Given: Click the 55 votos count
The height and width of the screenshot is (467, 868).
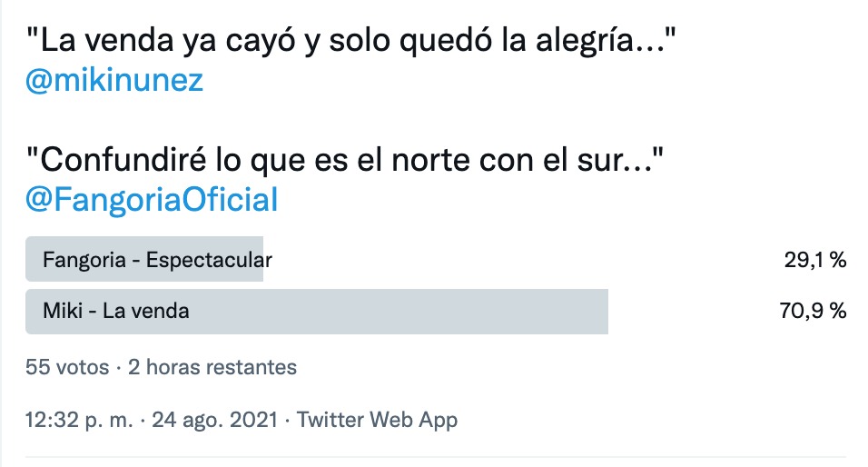Looking at the screenshot, I should tap(67, 367).
